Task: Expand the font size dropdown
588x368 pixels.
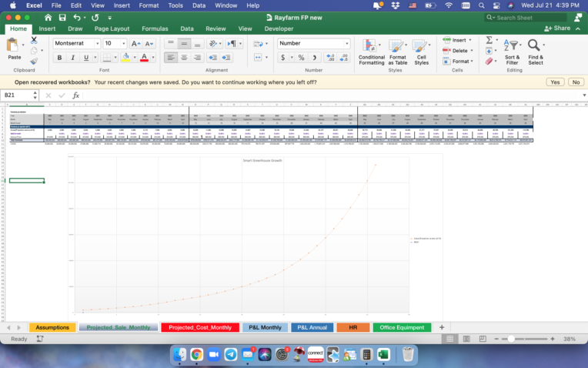Action: point(123,44)
